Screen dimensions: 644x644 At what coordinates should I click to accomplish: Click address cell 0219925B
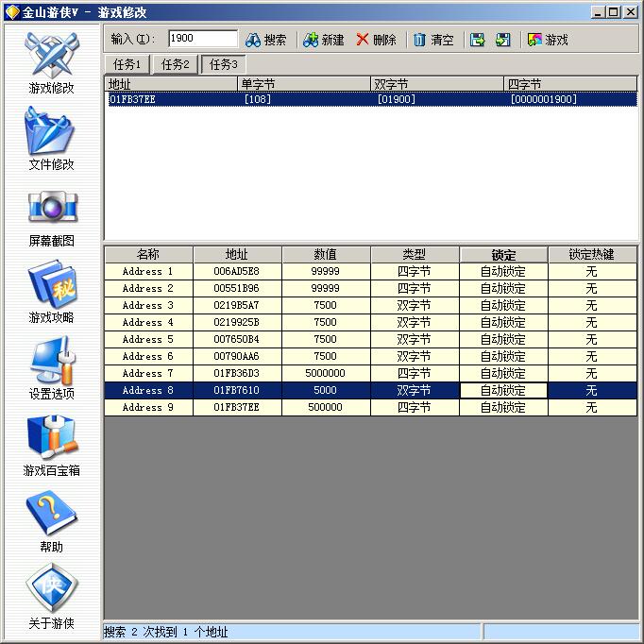[237, 322]
